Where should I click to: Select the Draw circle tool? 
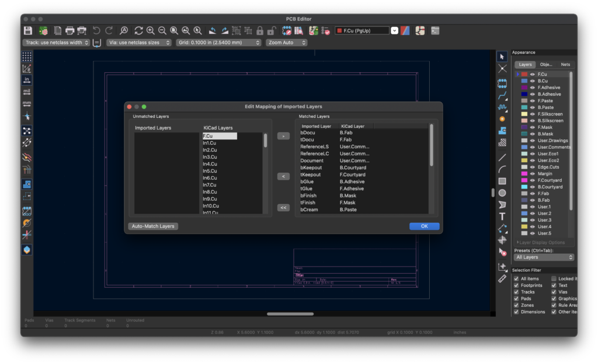(x=502, y=193)
